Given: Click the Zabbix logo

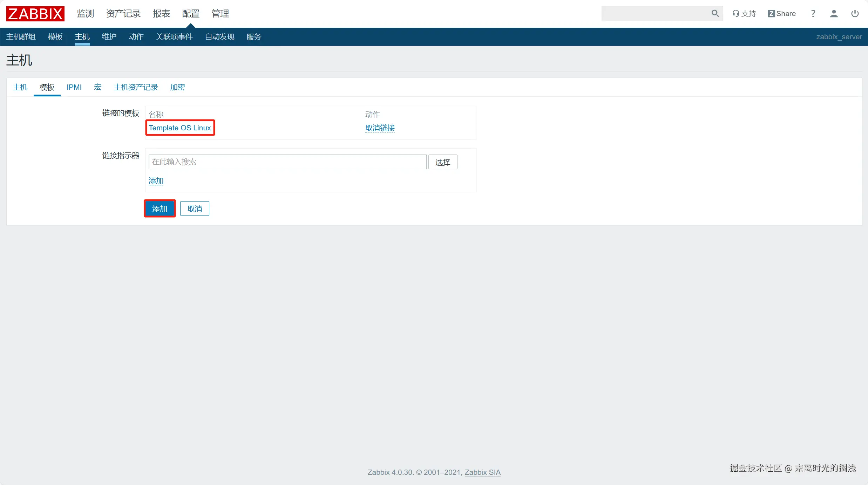Looking at the screenshot, I should 35,14.
